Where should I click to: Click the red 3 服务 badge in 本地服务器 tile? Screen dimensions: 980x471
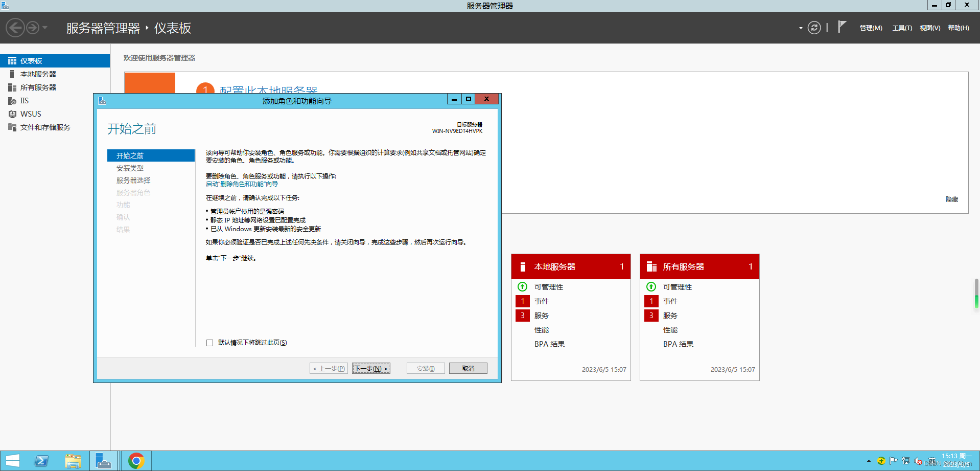point(522,316)
